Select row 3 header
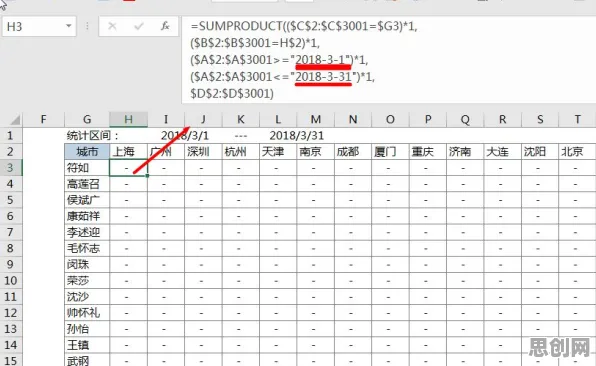596x366 pixels. tap(11, 168)
